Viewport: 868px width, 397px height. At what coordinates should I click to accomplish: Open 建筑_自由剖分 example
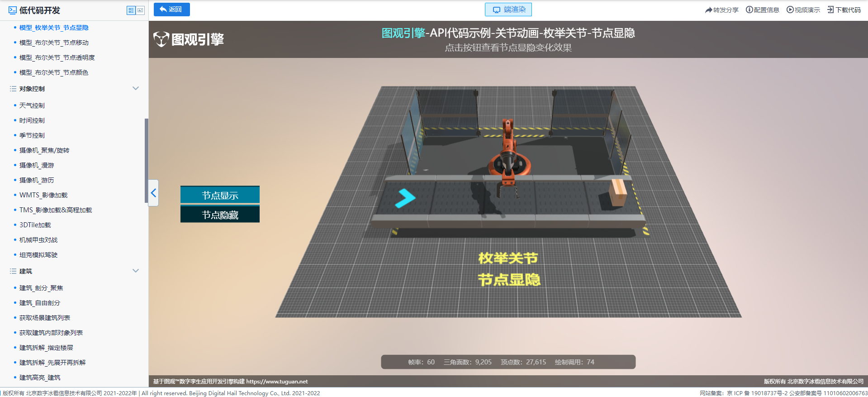(40, 303)
